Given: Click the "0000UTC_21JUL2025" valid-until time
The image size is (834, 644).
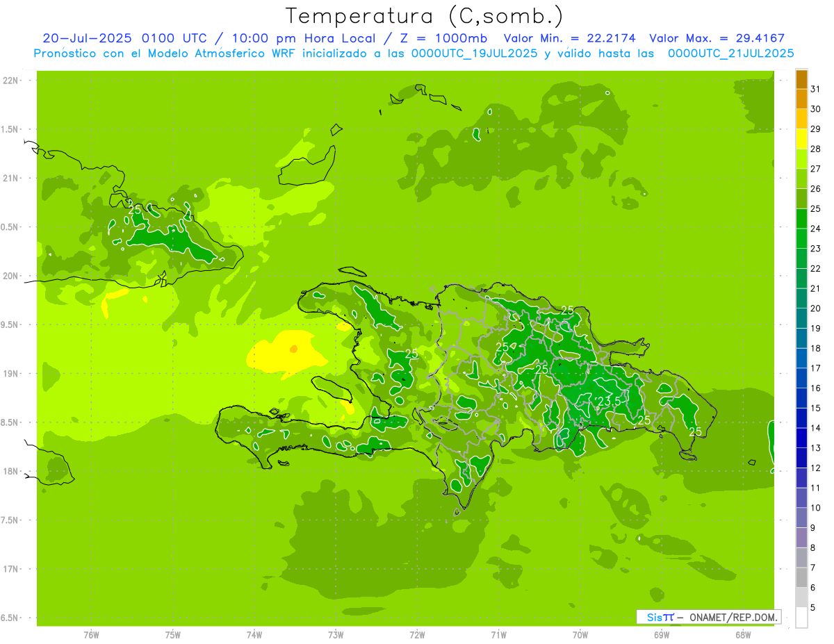Looking at the screenshot, I should (730, 53).
